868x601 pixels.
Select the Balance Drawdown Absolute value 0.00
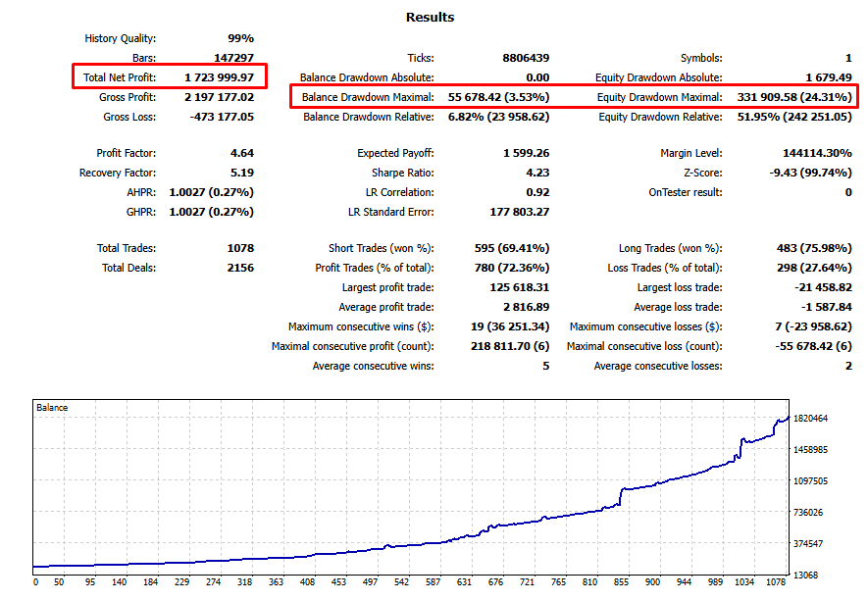click(537, 77)
